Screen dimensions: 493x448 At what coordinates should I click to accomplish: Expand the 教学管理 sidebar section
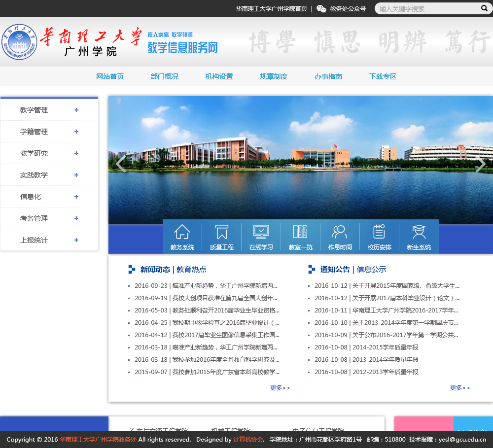click(x=76, y=110)
